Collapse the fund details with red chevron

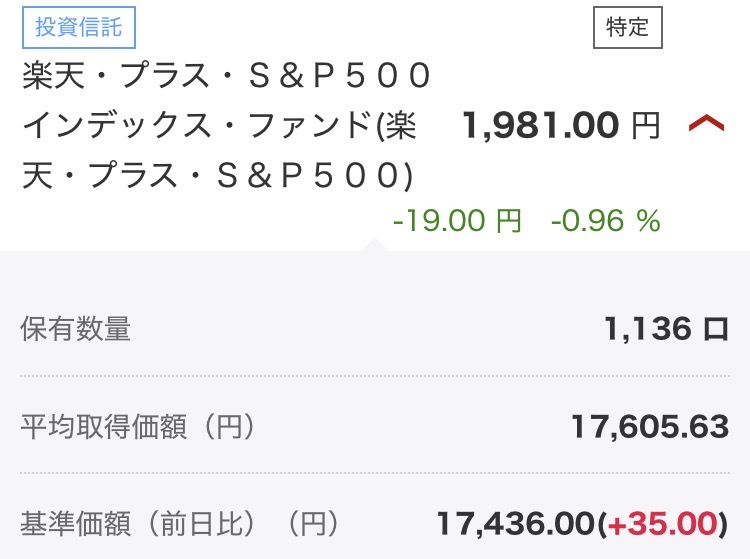pos(706,125)
